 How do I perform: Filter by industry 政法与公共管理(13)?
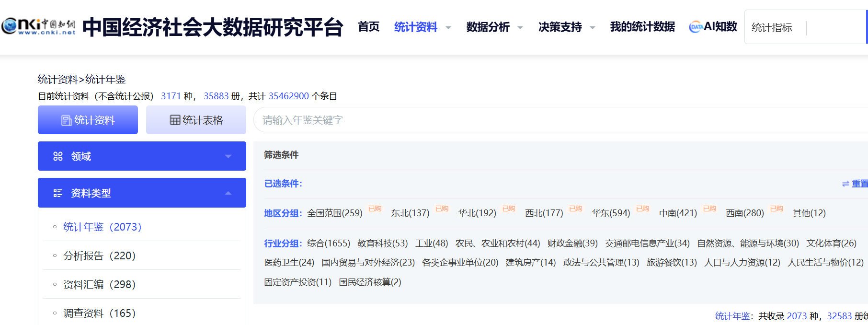(601, 262)
